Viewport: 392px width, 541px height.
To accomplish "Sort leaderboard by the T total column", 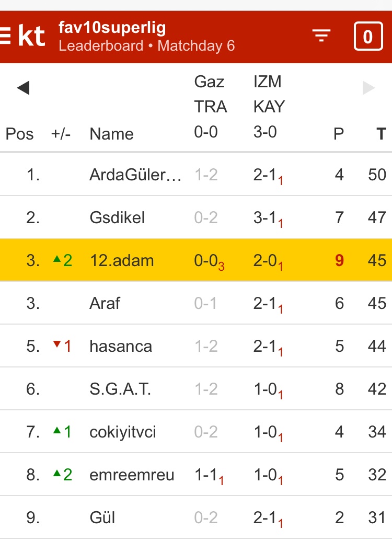I will click(381, 134).
